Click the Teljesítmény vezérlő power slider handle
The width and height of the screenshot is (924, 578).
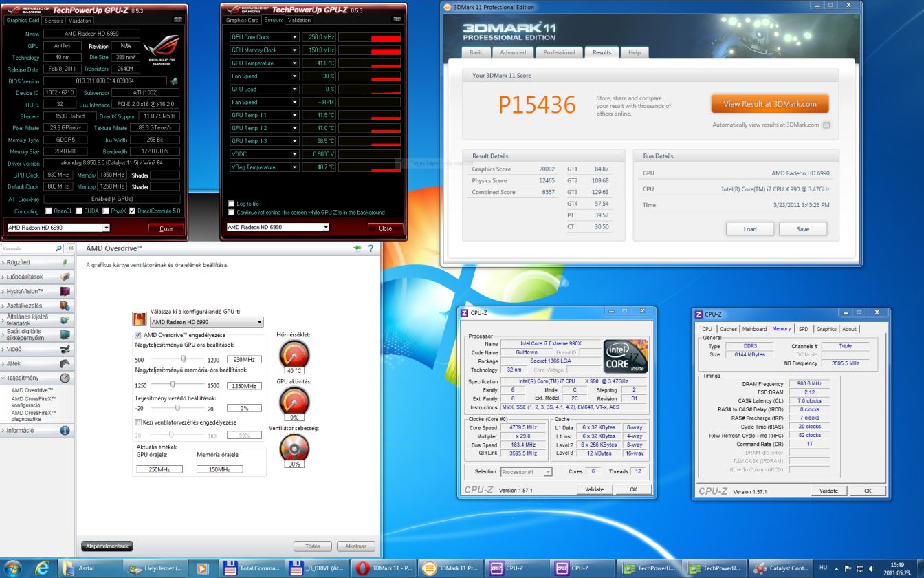(177, 407)
